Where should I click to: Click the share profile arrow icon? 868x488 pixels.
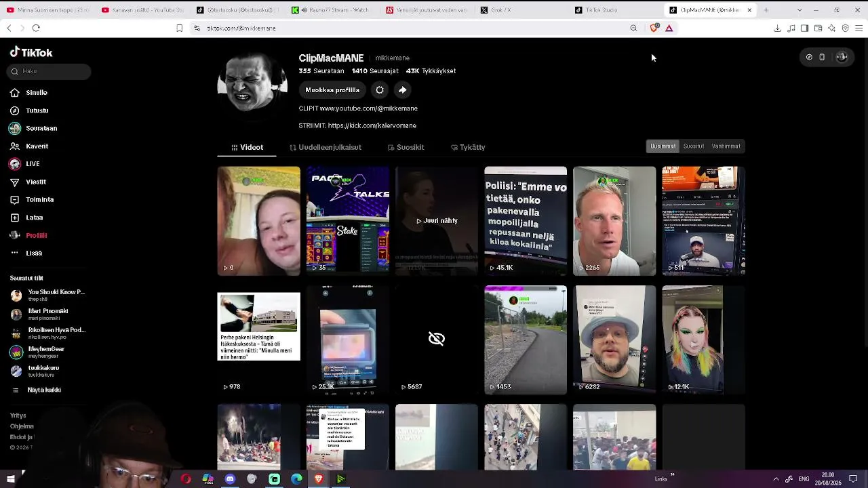point(403,90)
